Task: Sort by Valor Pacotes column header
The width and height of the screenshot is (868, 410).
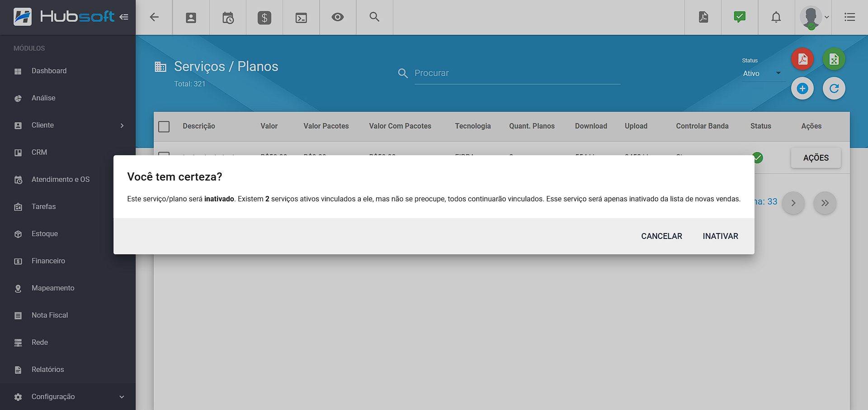Action: pos(326,126)
